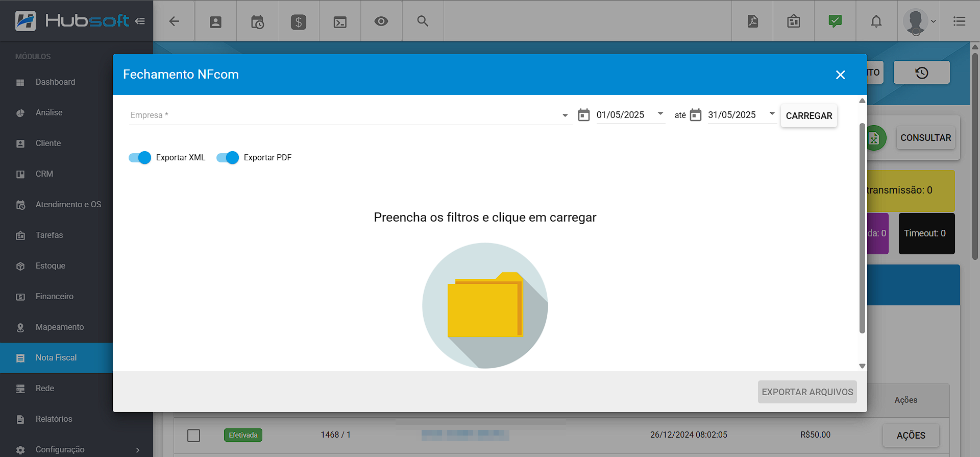The width and height of the screenshot is (980, 457).
Task: Expand the 31/05/2025 date dropdown arrow
Action: click(x=772, y=113)
